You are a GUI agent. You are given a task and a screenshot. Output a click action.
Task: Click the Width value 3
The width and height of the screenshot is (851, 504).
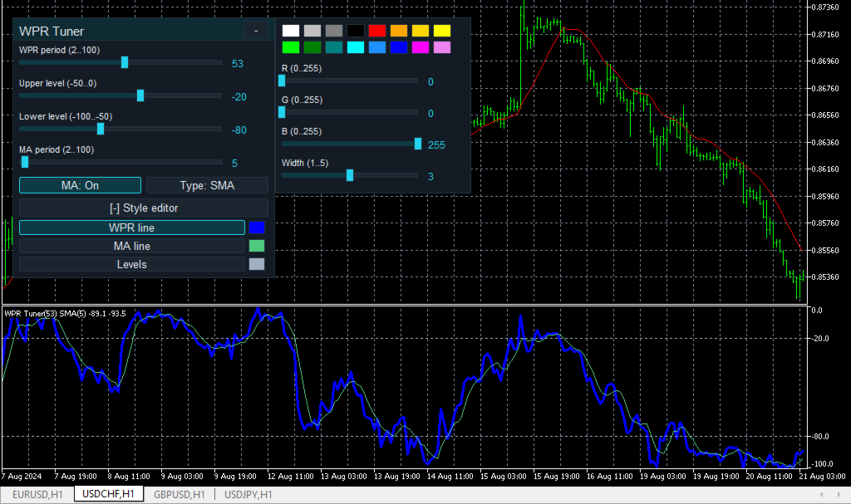point(430,176)
